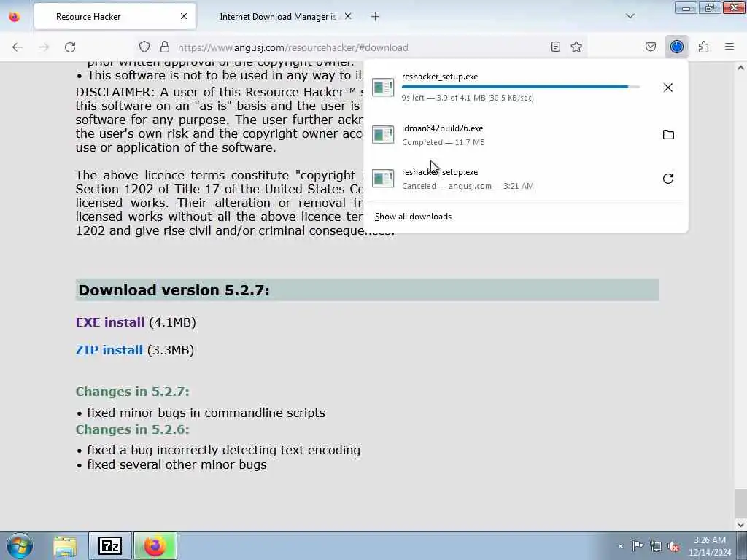Image resolution: width=747 pixels, height=560 pixels.
Task: Click the EXE install link
Action: pos(110,322)
